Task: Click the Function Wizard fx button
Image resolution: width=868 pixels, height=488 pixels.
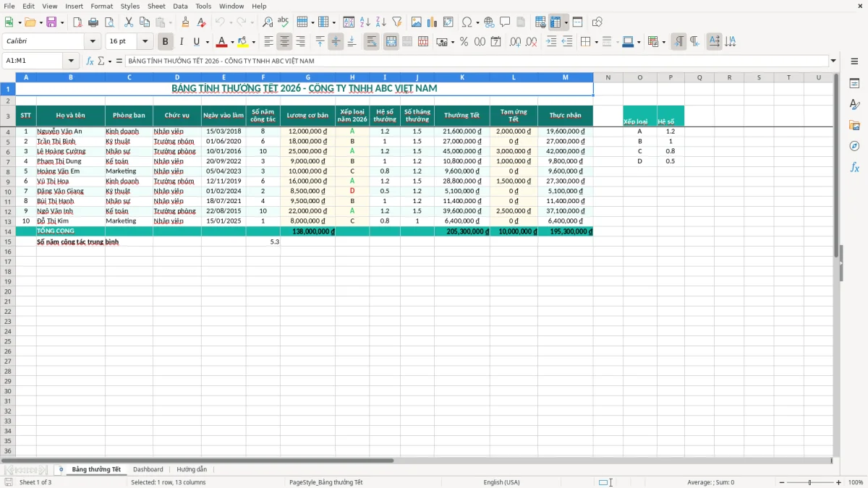Action: 90,61
